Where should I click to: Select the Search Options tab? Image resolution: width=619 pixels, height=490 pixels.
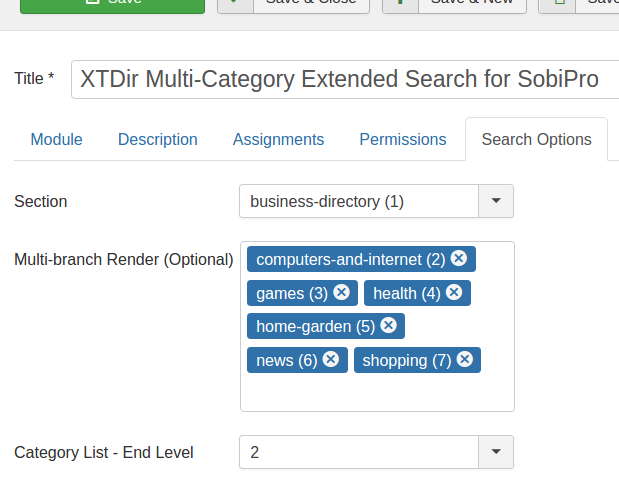[x=536, y=139]
